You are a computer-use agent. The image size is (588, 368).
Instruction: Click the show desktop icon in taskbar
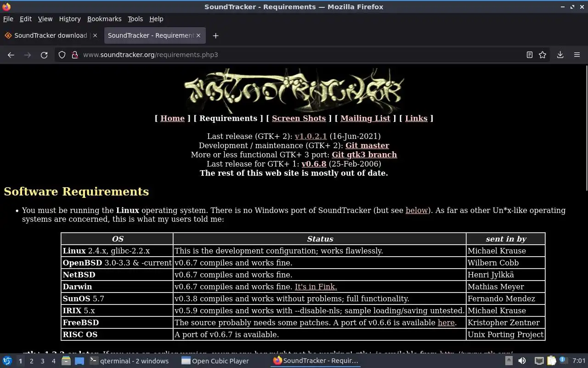79,361
